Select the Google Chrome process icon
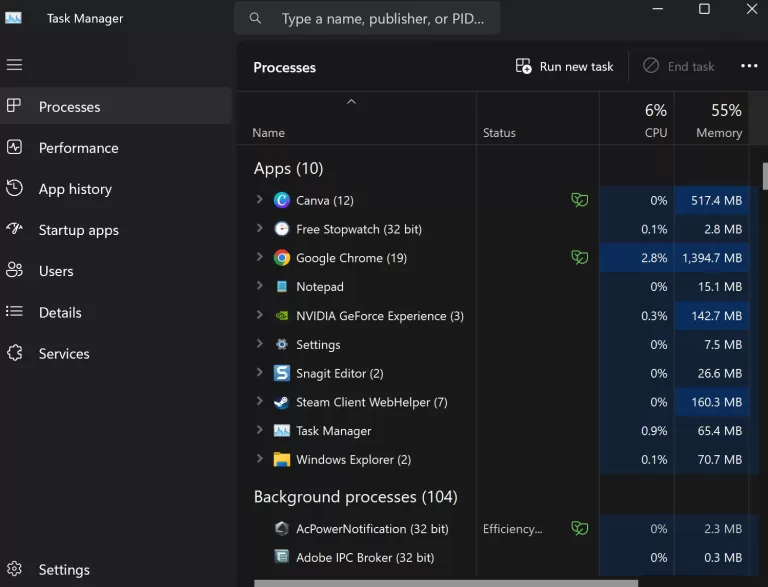This screenshot has width=768, height=587. click(x=282, y=258)
